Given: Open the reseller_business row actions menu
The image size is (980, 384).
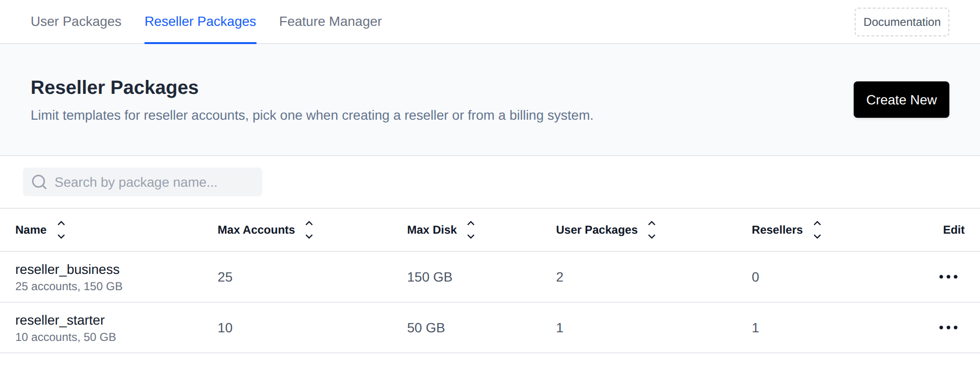Looking at the screenshot, I should [948, 277].
